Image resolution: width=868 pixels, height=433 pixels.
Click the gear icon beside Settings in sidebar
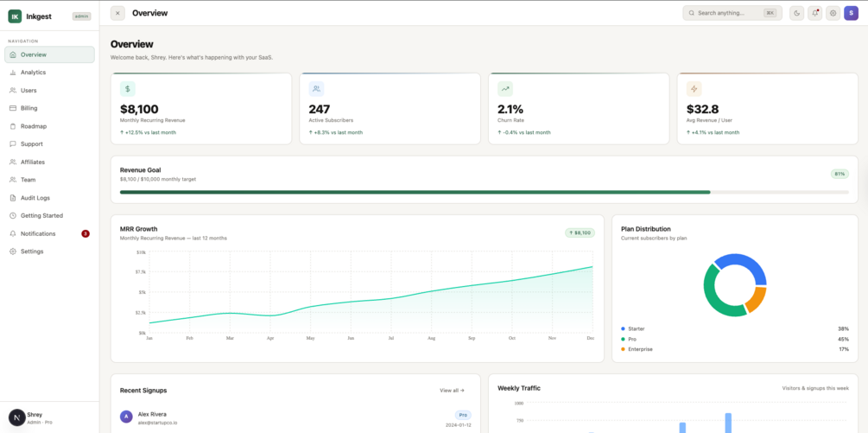[13, 252]
